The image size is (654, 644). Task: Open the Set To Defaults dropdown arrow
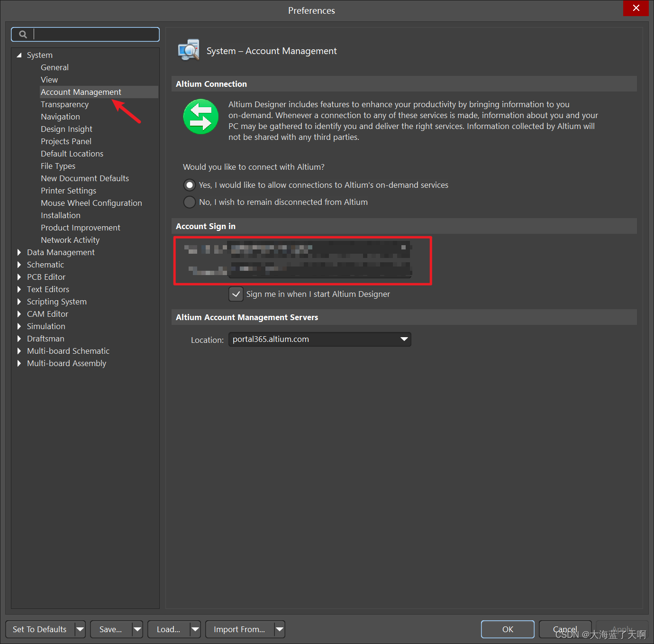(80, 629)
